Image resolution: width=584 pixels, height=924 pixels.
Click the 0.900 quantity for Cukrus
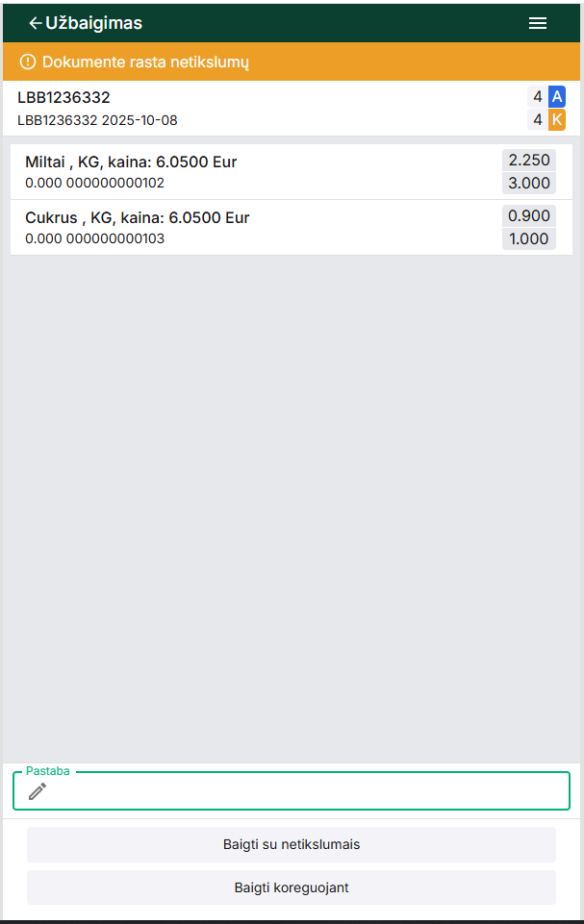pyautogui.click(x=528, y=216)
